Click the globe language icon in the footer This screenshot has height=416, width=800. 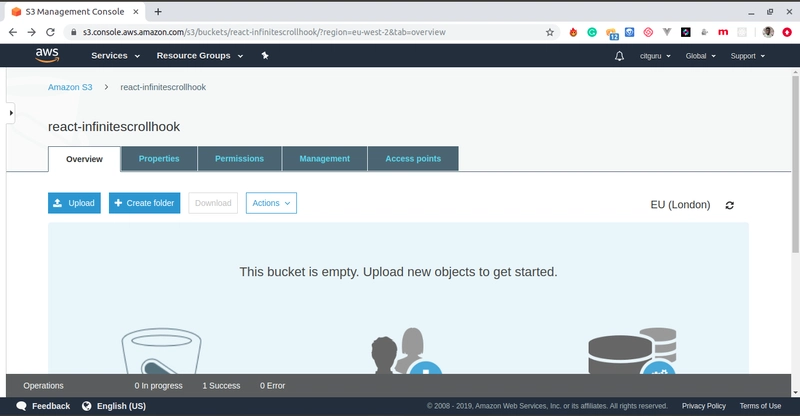pos(87,406)
